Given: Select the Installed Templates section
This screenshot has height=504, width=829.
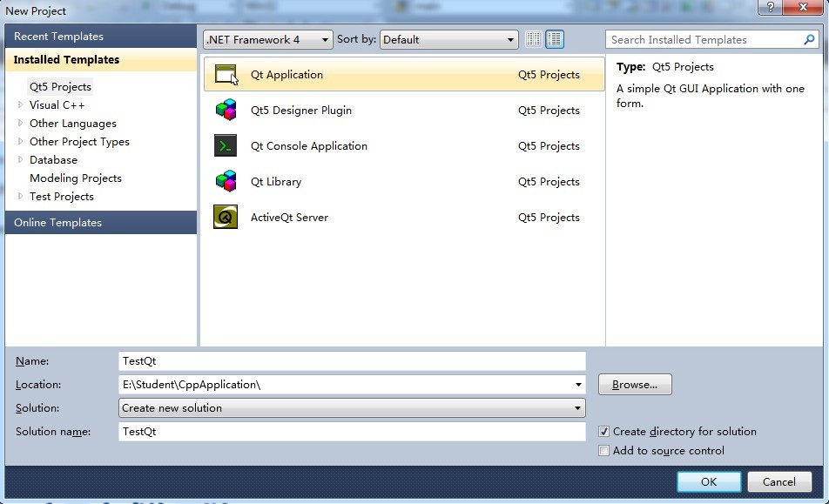Looking at the screenshot, I should (100, 60).
